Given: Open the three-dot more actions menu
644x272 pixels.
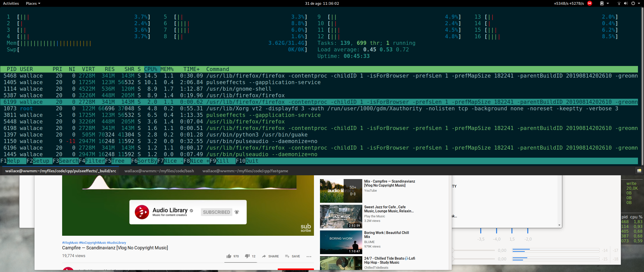Looking at the screenshot, I should (x=309, y=256).
